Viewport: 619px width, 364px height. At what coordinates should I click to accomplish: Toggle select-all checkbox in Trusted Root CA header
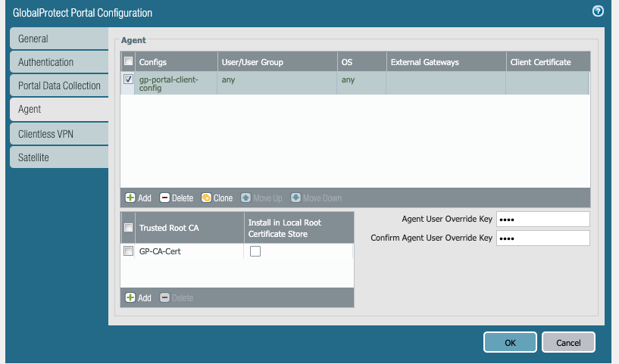[128, 228]
